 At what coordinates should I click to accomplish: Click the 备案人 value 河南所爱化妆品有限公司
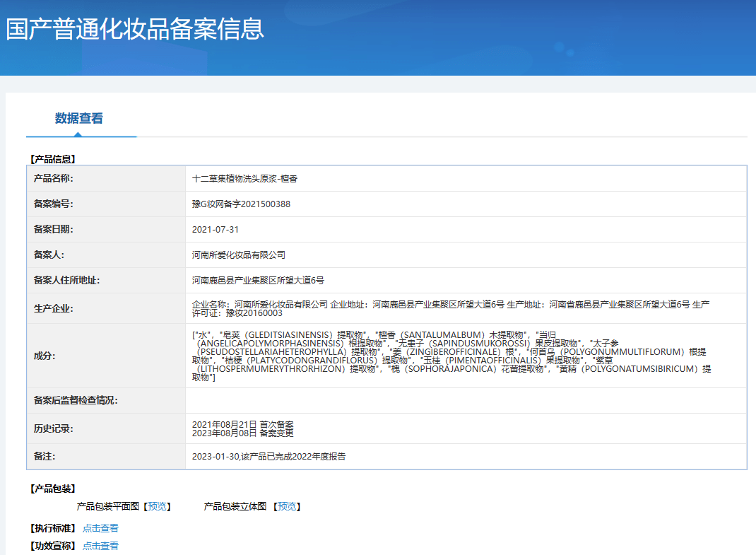(239, 255)
